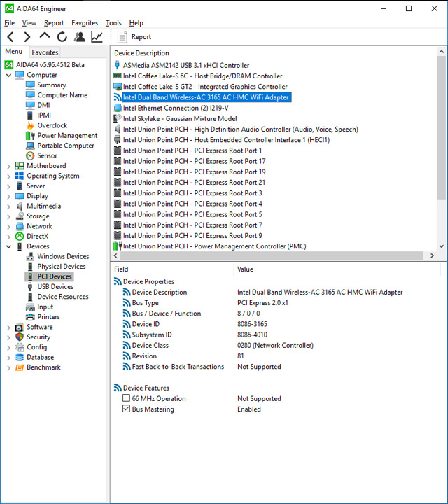Expand the Display tree node

(8, 197)
